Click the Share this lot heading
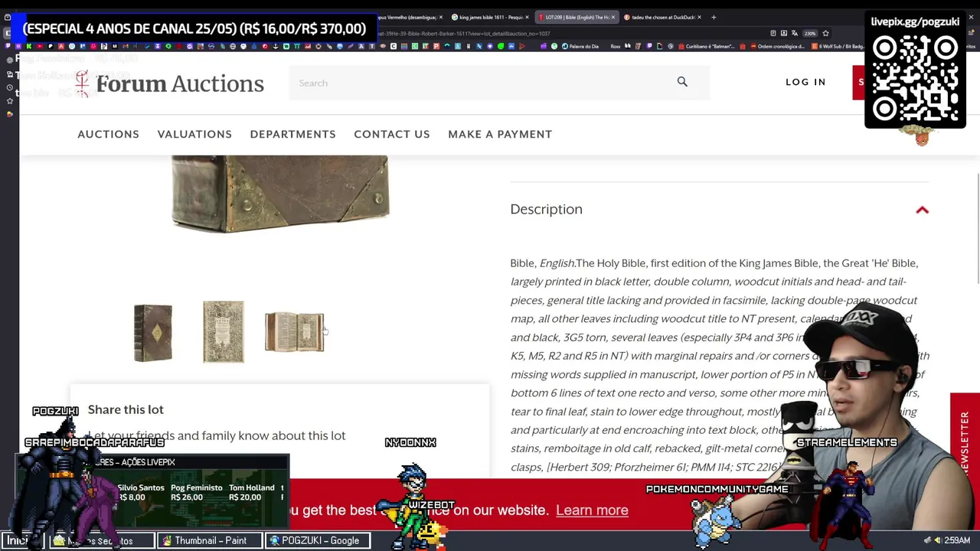This screenshot has width=980, height=551. [x=126, y=409]
